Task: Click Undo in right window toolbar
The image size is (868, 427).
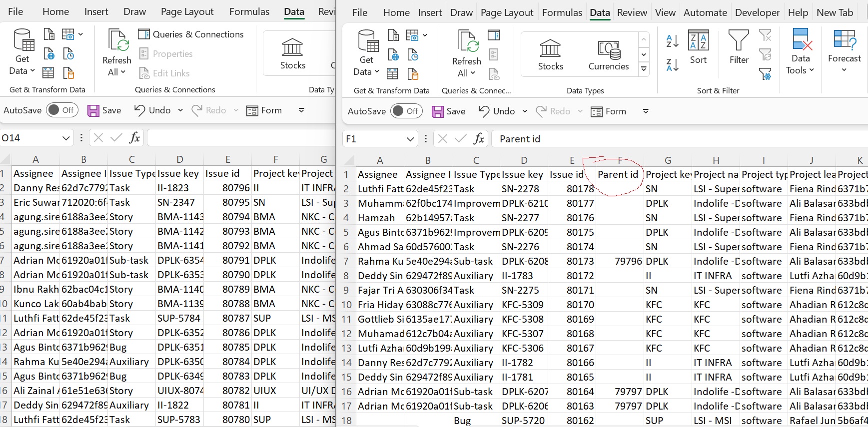Action: pyautogui.click(x=497, y=111)
